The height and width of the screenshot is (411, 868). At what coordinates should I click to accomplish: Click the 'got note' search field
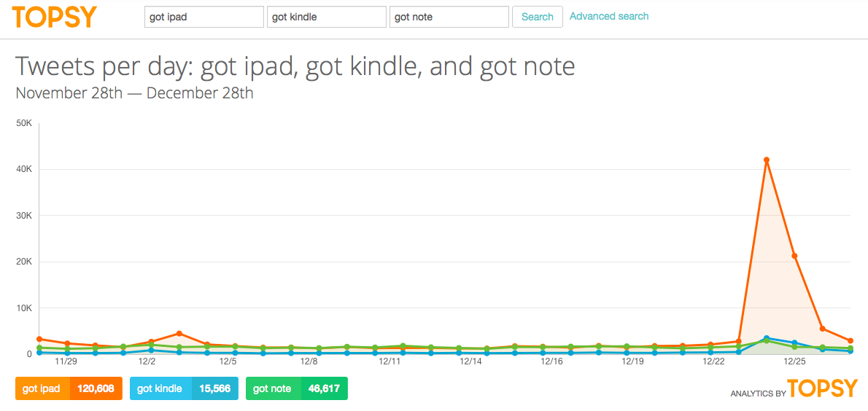(x=449, y=17)
